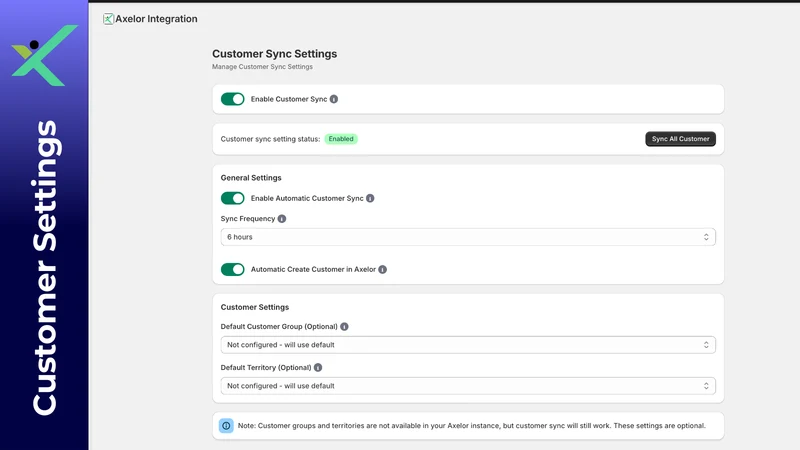800x450 pixels.
Task: Click the Axelor Integration app logo icon
Action: click(108, 19)
